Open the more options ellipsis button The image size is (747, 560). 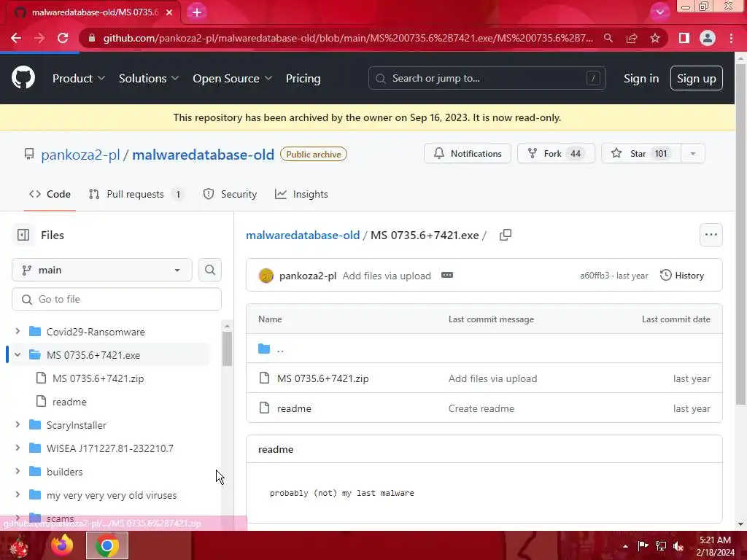(711, 235)
